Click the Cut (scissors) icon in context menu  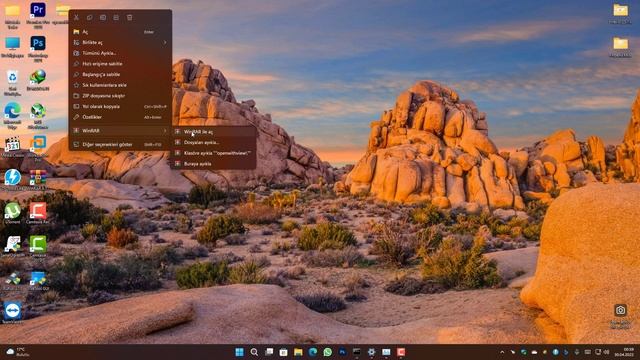[x=76, y=18]
